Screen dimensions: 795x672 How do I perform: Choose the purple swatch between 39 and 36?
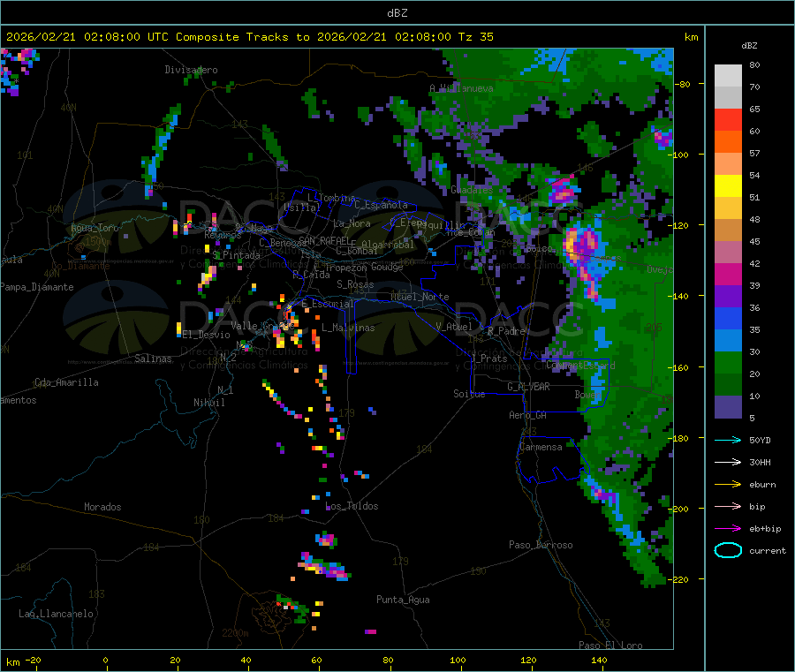point(728,297)
